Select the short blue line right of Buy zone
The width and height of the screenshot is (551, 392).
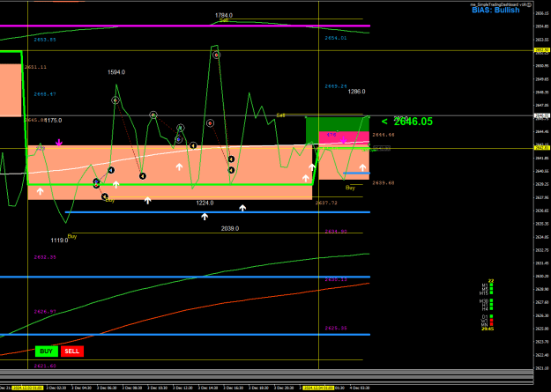coord(356,174)
